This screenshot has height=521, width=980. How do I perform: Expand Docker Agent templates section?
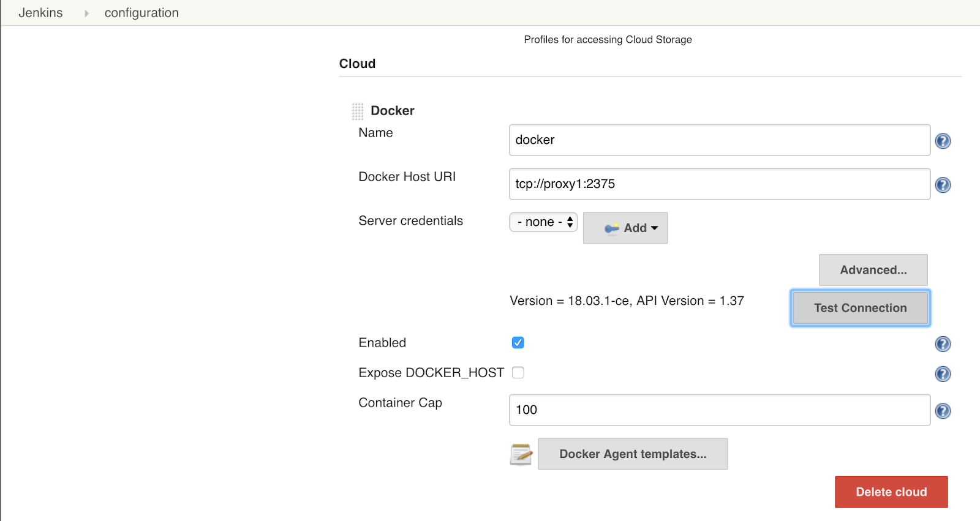click(633, 454)
